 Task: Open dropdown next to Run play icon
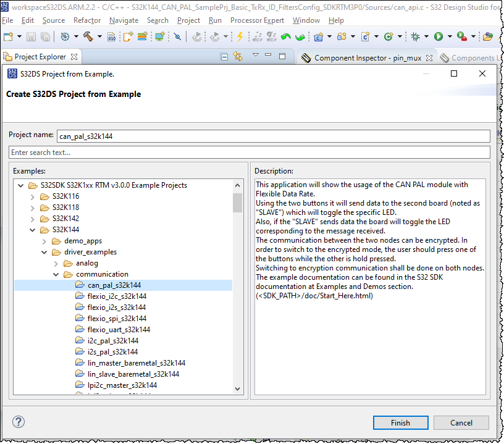(450, 36)
